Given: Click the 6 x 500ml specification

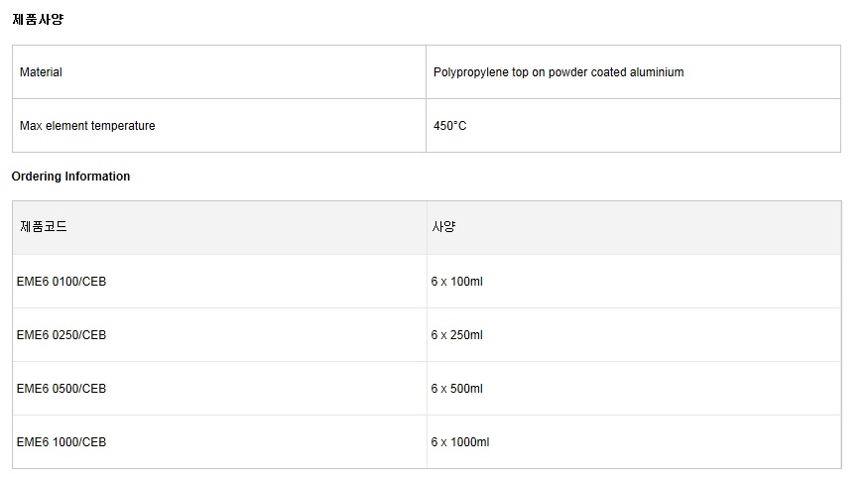Looking at the screenshot, I should pos(457,389).
